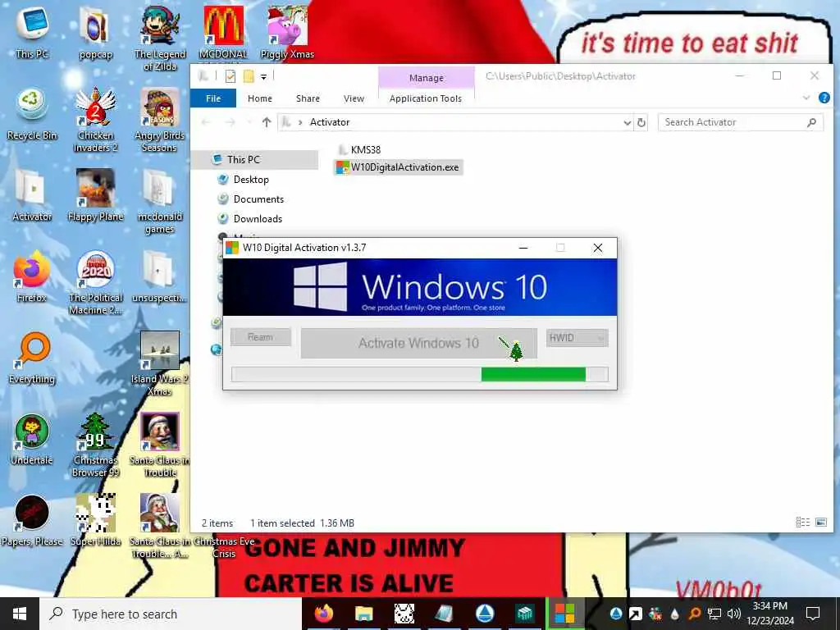The image size is (840, 630).
Task: Launch The Legend of Zilda shortcut
Action: click(160, 38)
